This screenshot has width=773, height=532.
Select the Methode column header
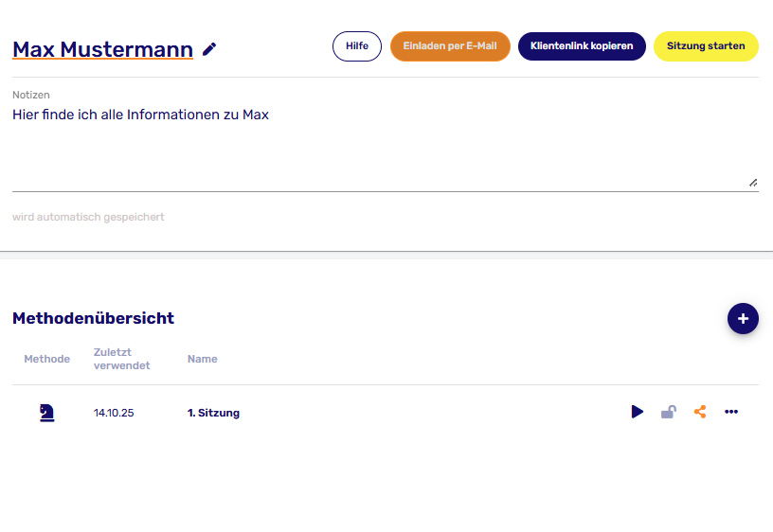click(47, 359)
